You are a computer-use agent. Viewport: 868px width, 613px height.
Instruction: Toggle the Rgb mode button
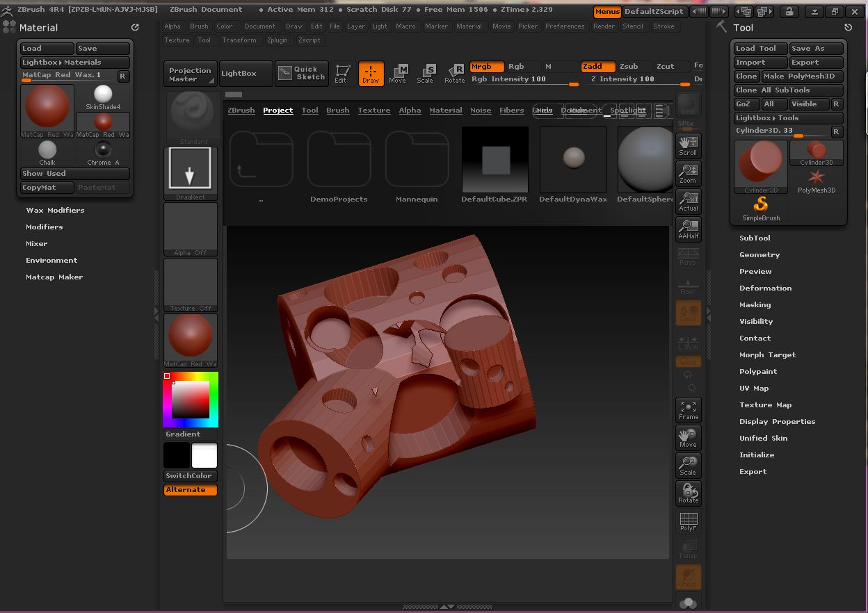(x=523, y=67)
